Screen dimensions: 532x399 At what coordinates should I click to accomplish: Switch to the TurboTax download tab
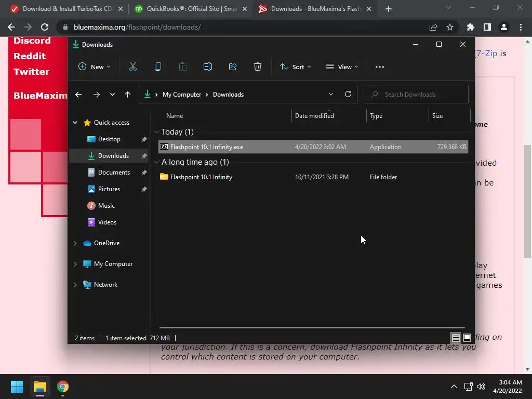67,9
